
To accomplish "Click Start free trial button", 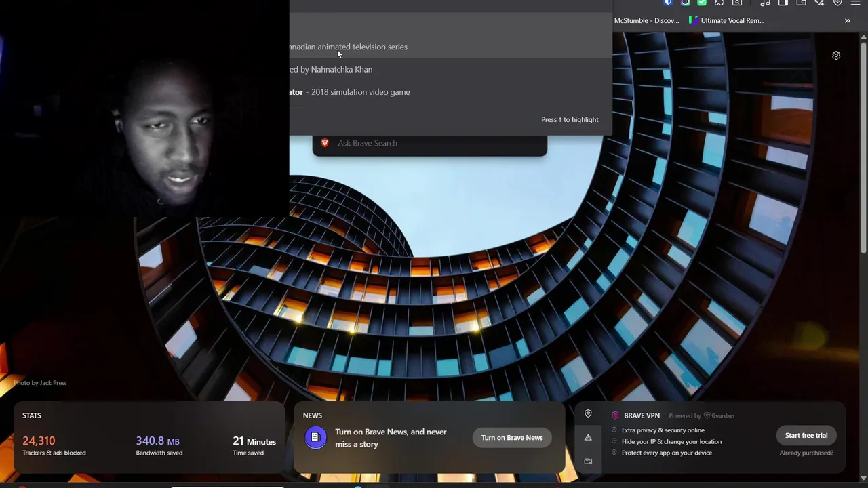I will pyautogui.click(x=806, y=435).
